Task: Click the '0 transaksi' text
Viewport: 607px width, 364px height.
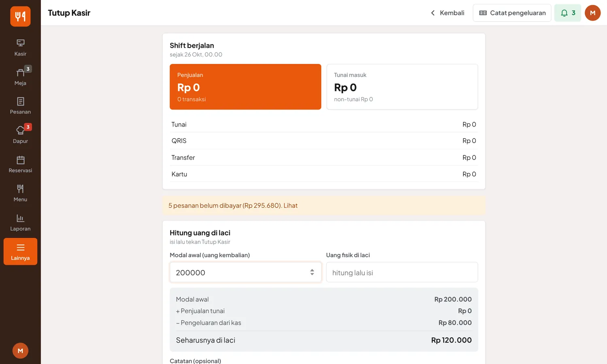Action: (x=191, y=99)
